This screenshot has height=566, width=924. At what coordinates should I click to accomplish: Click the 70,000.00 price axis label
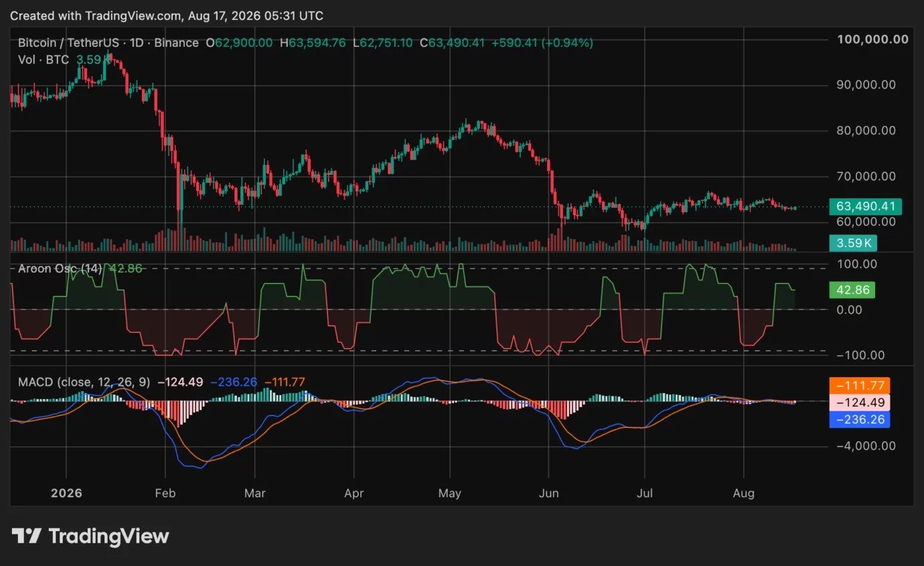[866, 176]
